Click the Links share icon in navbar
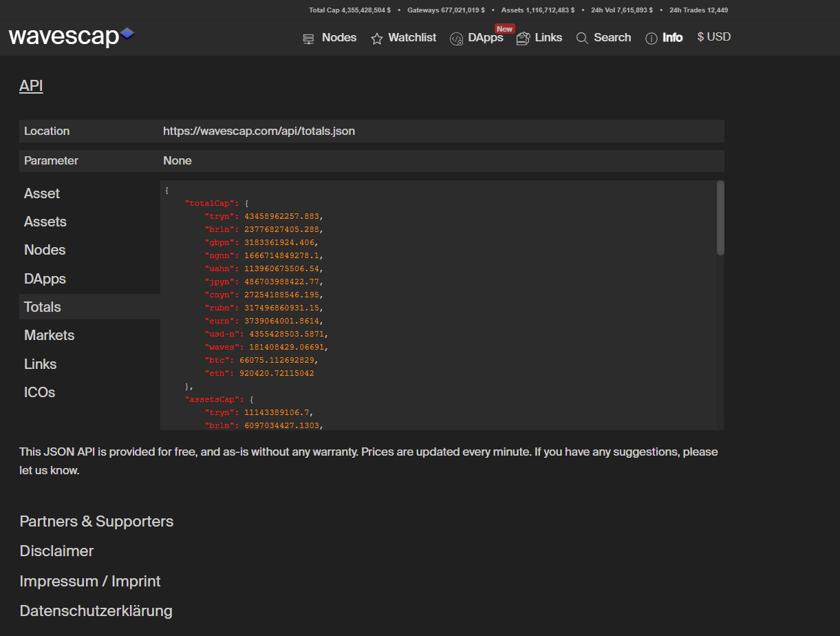 [x=523, y=39]
